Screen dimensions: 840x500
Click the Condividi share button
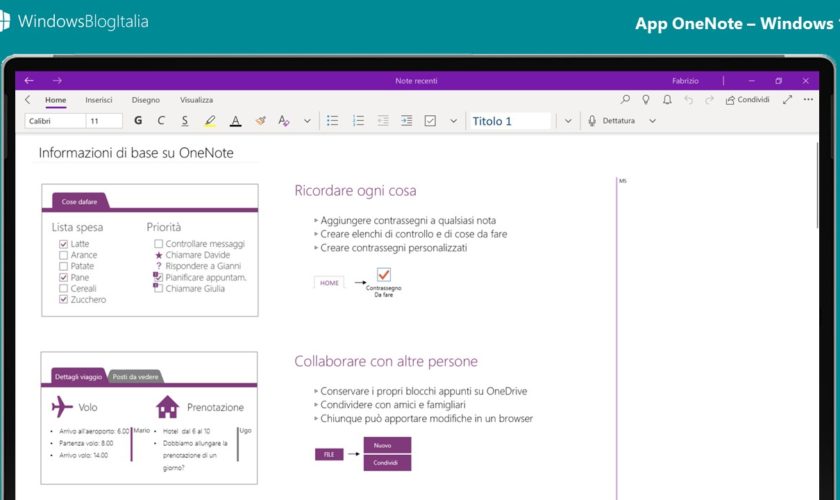(x=748, y=100)
